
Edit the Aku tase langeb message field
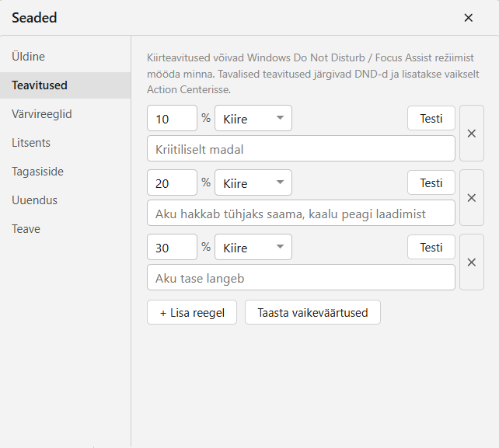[301, 277]
